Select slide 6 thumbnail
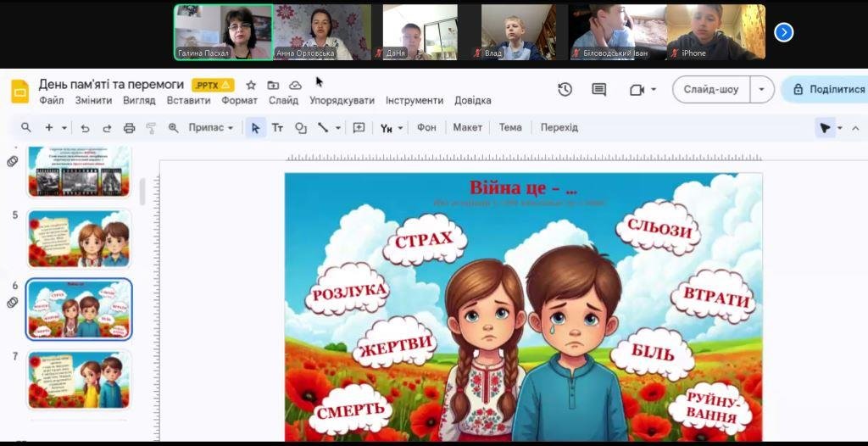This screenshot has height=446, width=868. [79, 309]
